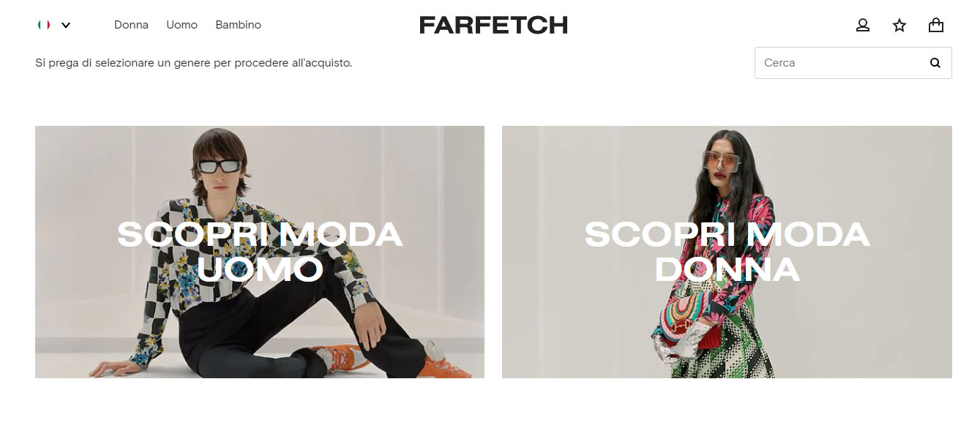Open the women's fashion banner image
The image size is (980, 428).
[x=727, y=252]
